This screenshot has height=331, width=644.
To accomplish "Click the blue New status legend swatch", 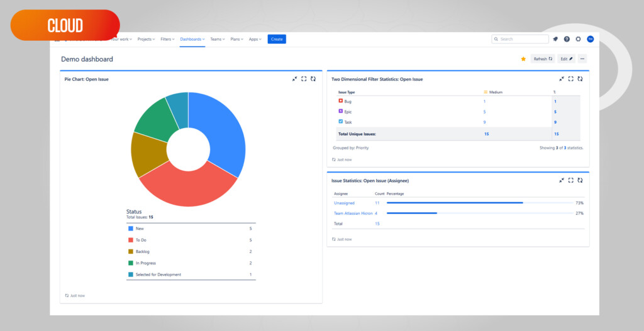I will (x=131, y=229).
